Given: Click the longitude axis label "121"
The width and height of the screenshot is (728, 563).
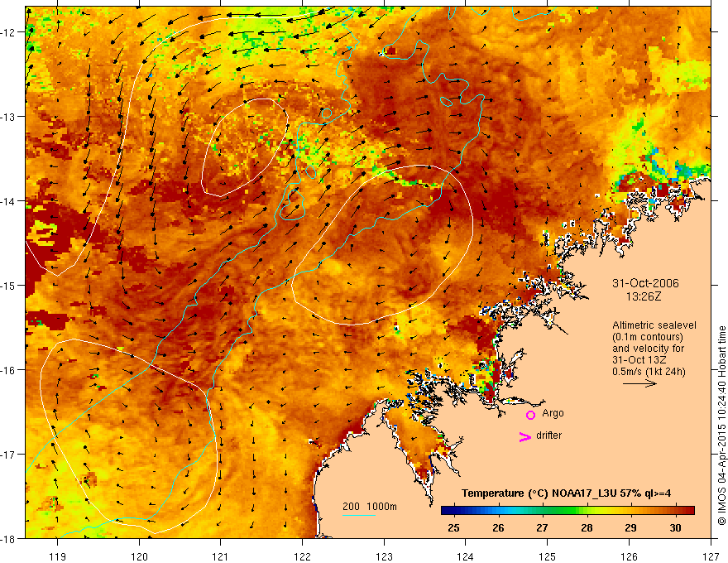Looking at the screenshot, I should [x=221, y=556].
